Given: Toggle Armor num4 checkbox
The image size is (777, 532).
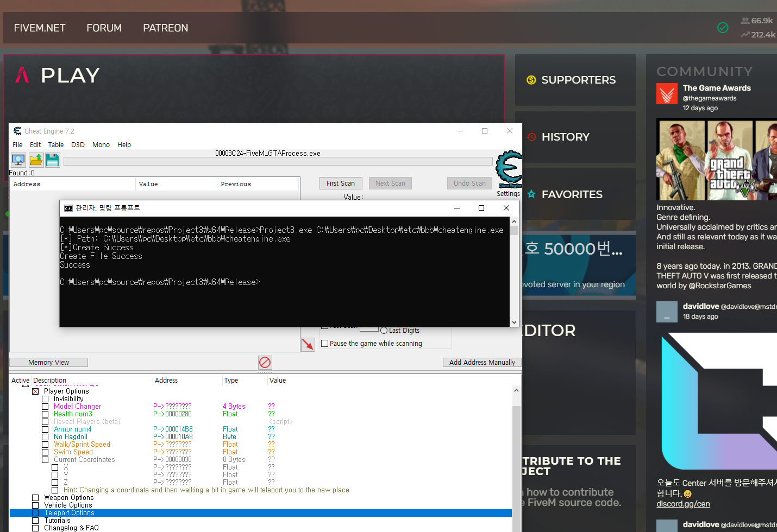Looking at the screenshot, I should [x=45, y=429].
